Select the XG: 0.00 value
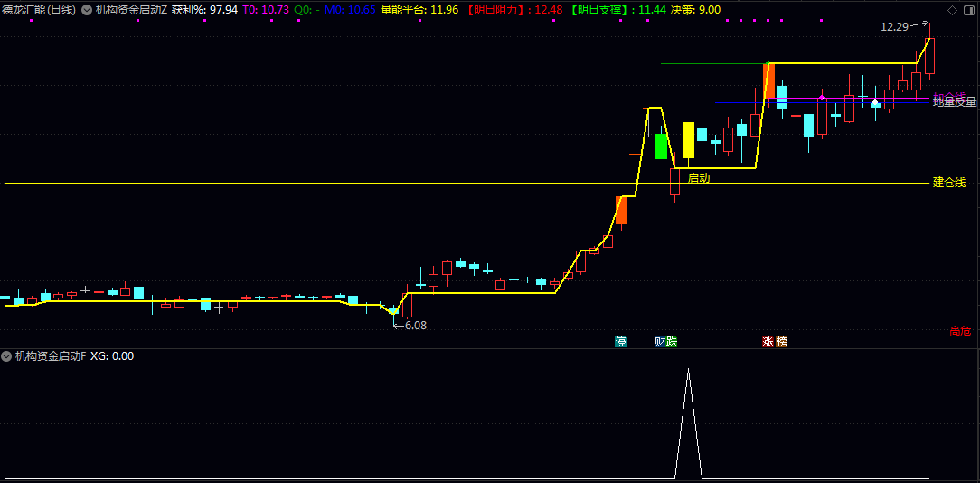The height and width of the screenshot is (483, 980). click(112, 356)
